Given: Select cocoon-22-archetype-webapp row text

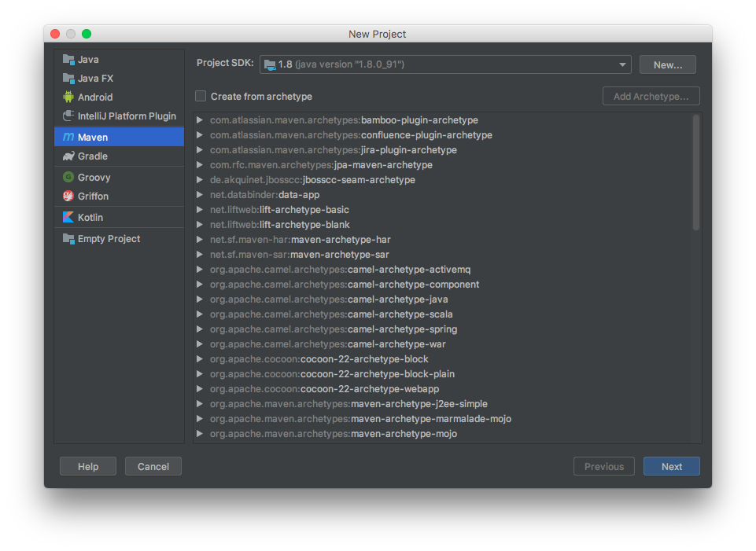Looking at the screenshot, I should coord(324,388).
